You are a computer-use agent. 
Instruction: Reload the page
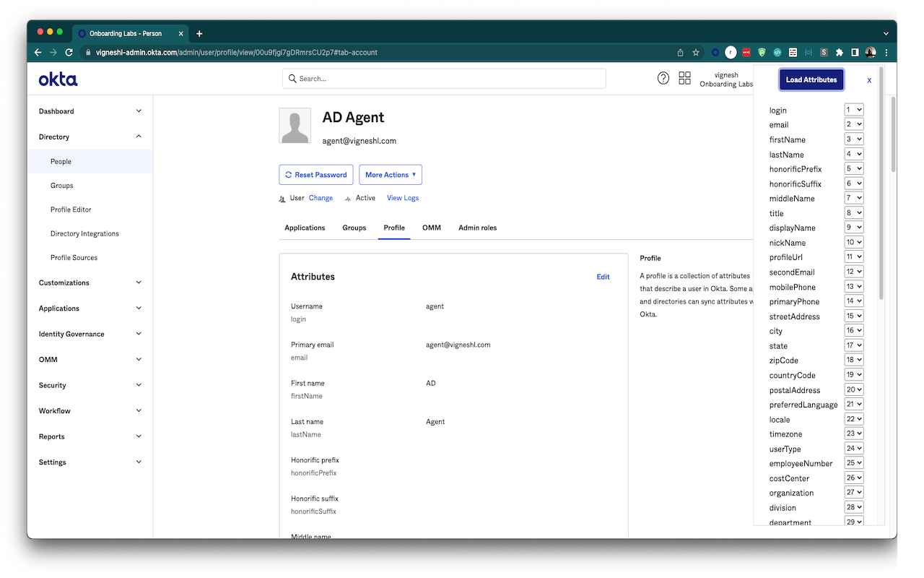click(69, 52)
